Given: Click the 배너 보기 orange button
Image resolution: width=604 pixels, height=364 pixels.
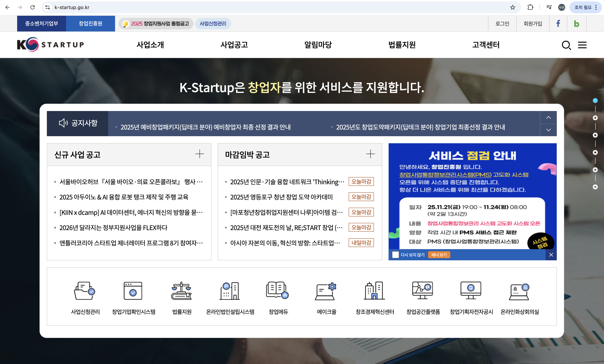Looking at the screenshot, I should [439, 255].
